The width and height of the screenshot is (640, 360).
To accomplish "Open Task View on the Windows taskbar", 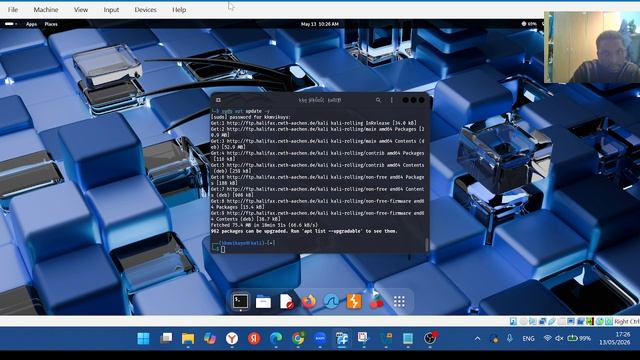I will [166, 338].
